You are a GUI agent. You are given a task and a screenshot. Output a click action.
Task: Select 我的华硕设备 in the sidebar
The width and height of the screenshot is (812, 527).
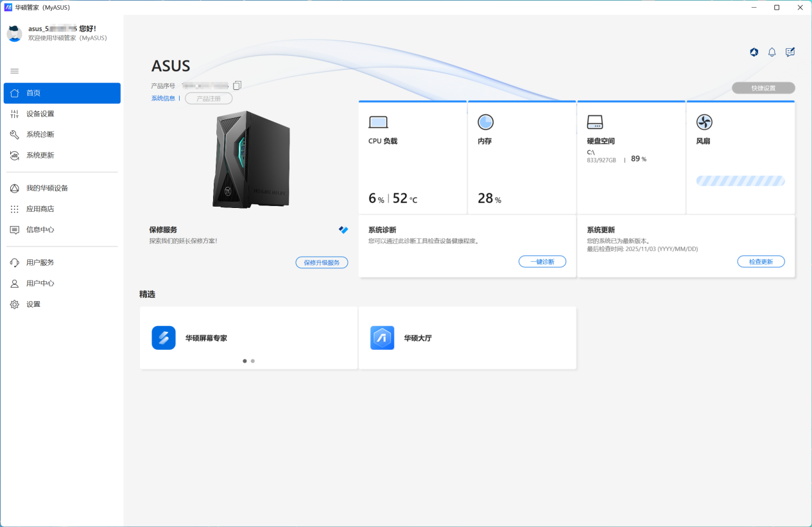[14, 188]
